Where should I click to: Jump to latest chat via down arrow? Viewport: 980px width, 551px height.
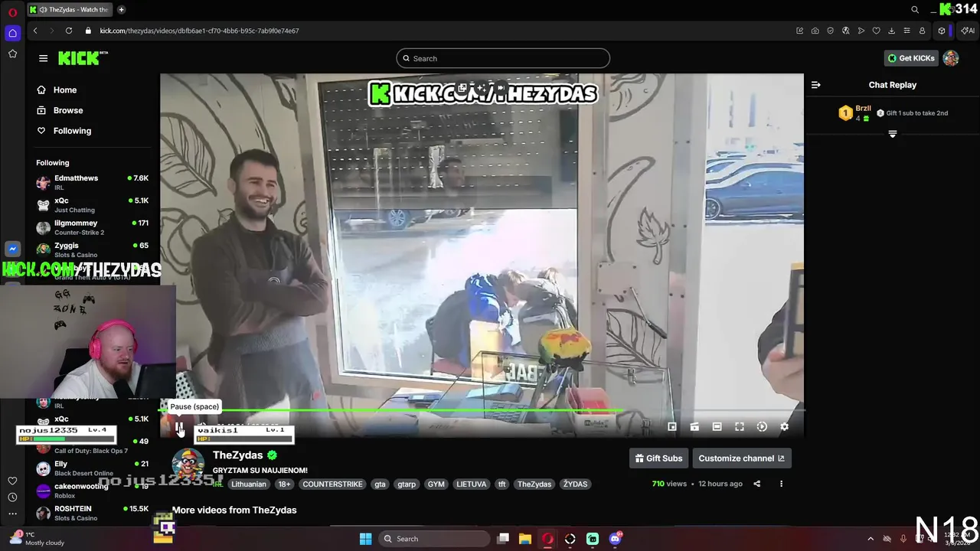892,134
